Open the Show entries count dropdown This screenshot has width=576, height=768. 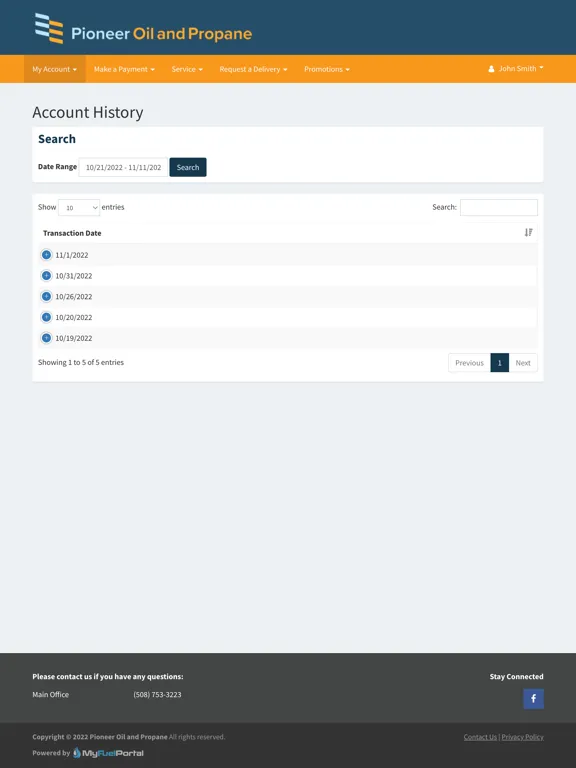coord(79,208)
